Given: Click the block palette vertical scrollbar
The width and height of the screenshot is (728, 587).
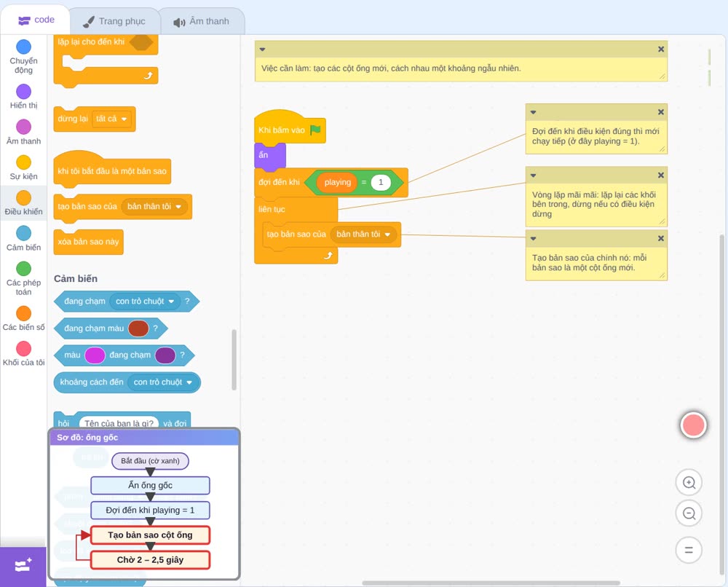Looking at the screenshot, I should (x=234, y=360).
